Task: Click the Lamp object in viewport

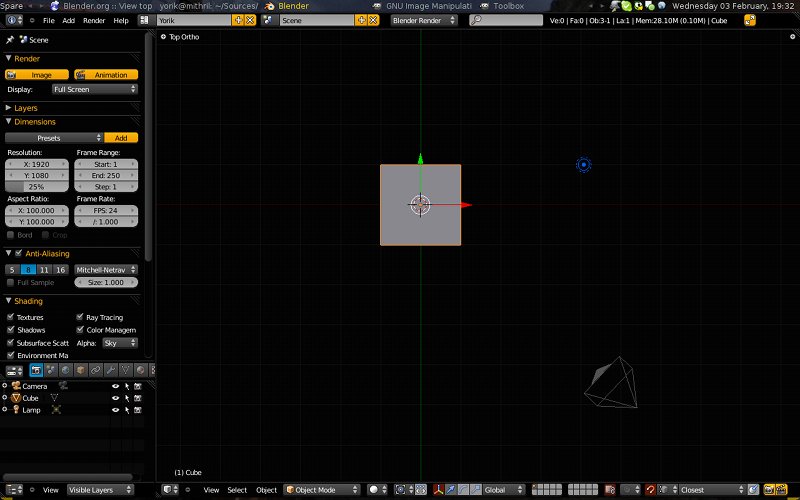Action: (583, 165)
